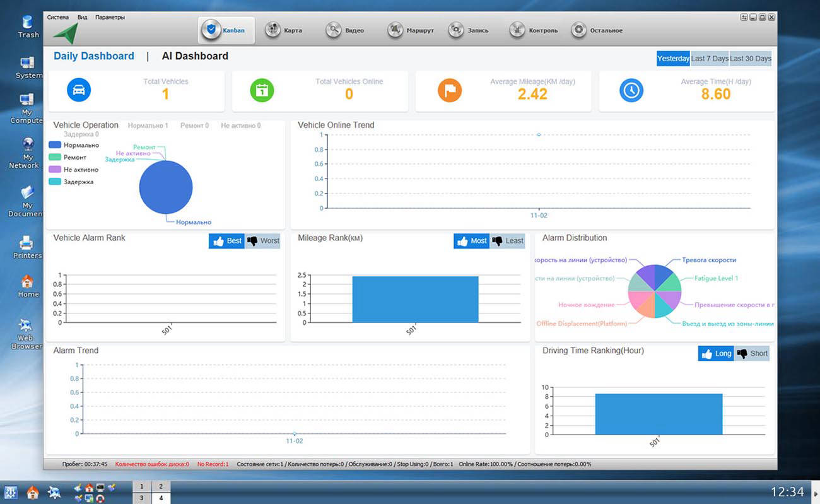Show data for Last 7 Days
The height and width of the screenshot is (504, 820).
[x=710, y=59]
